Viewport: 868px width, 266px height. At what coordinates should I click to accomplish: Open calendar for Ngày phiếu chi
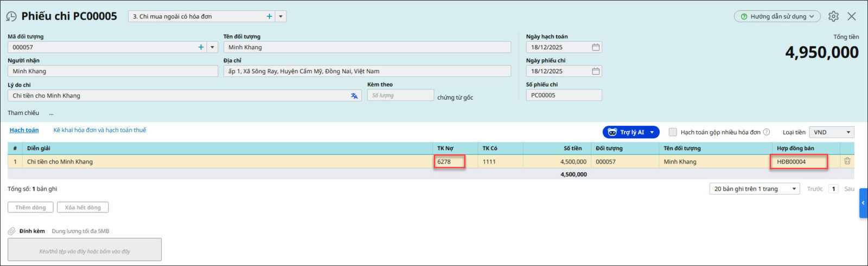[x=595, y=71]
